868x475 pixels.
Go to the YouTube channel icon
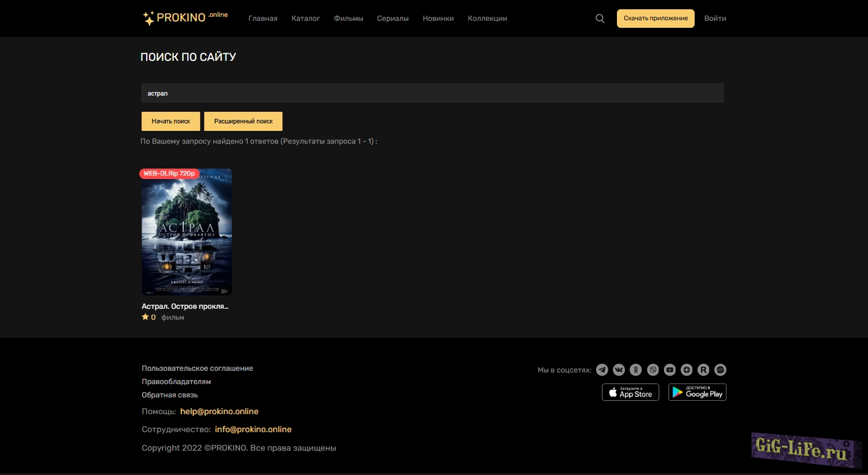[x=670, y=370]
